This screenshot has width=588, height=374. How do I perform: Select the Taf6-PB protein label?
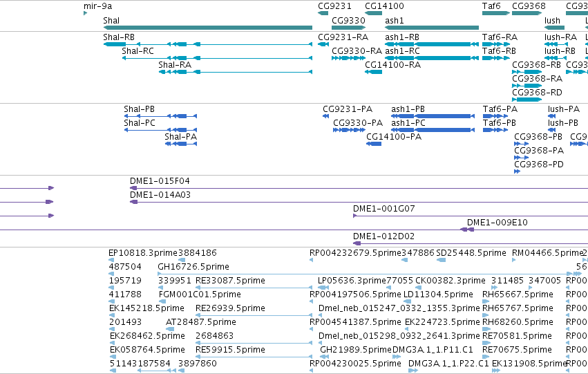(500, 123)
